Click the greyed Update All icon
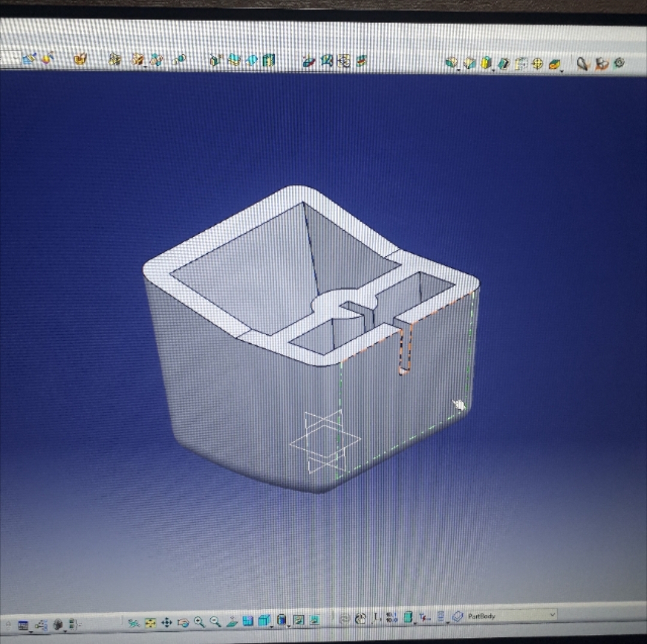This screenshot has height=644, width=647. click(x=344, y=619)
